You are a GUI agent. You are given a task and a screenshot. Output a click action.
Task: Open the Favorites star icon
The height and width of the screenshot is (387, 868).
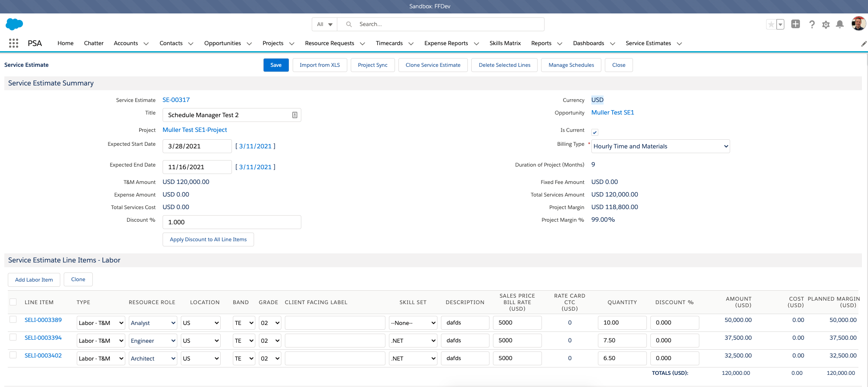(x=771, y=24)
